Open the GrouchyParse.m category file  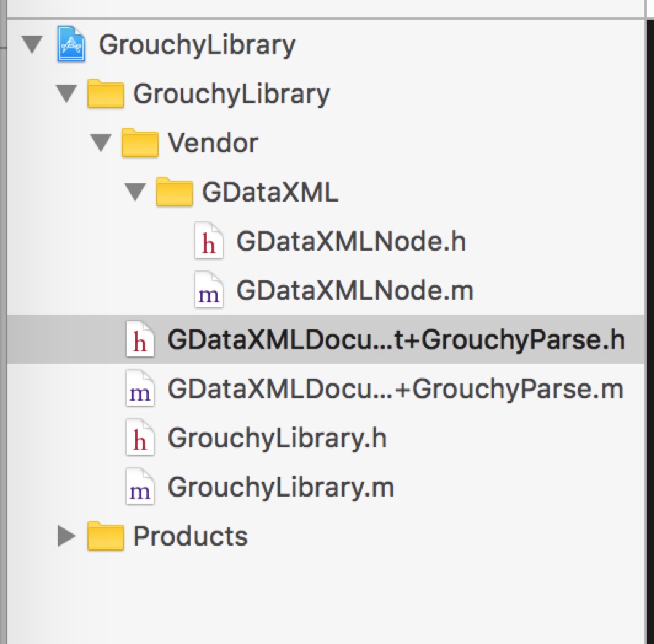[395, 389]
